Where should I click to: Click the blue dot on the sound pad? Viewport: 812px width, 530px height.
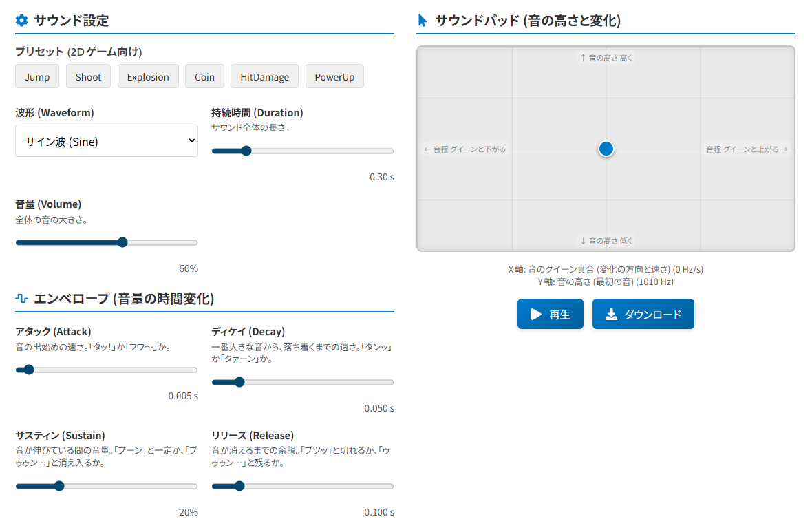[606, 149]
